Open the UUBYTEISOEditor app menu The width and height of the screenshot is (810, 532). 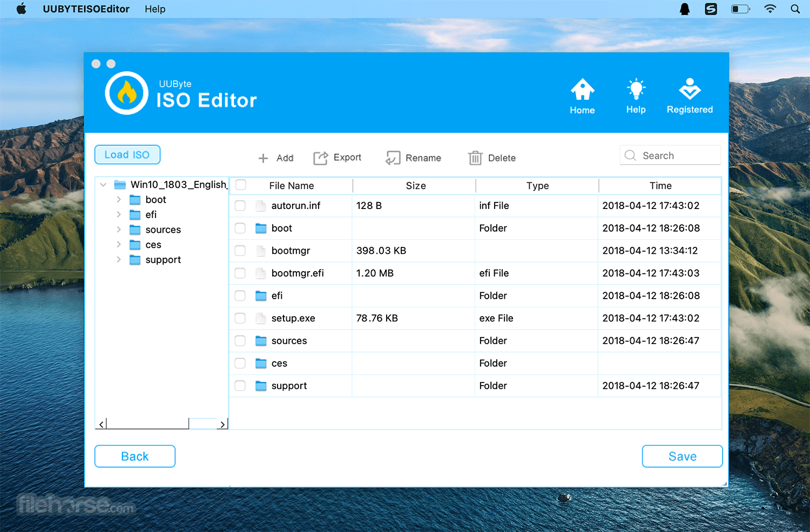pyautogui.click(x=86, y=9)
